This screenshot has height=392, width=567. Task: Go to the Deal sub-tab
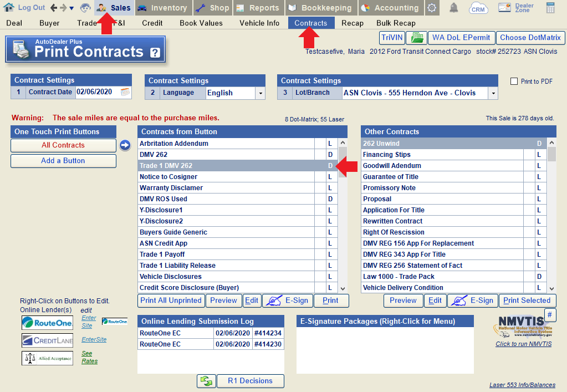click(x=14, y=23)
